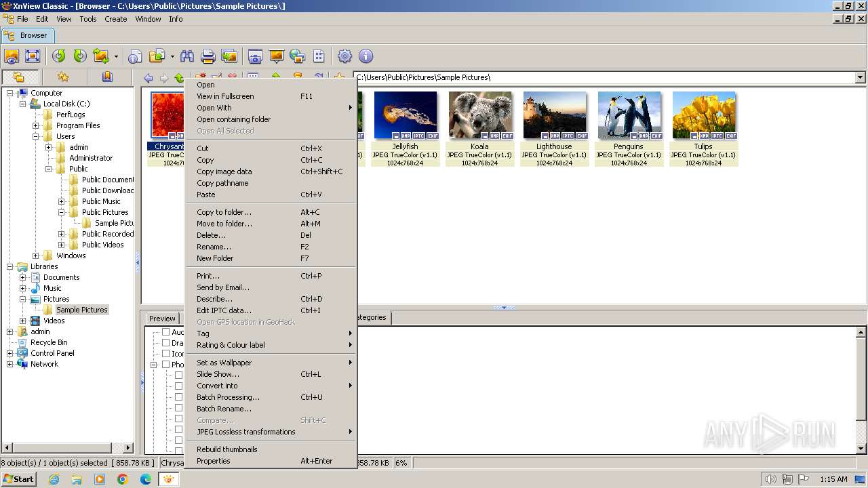
Task: Switch to the Folders tree panel icon
Action: coord(19,77)
